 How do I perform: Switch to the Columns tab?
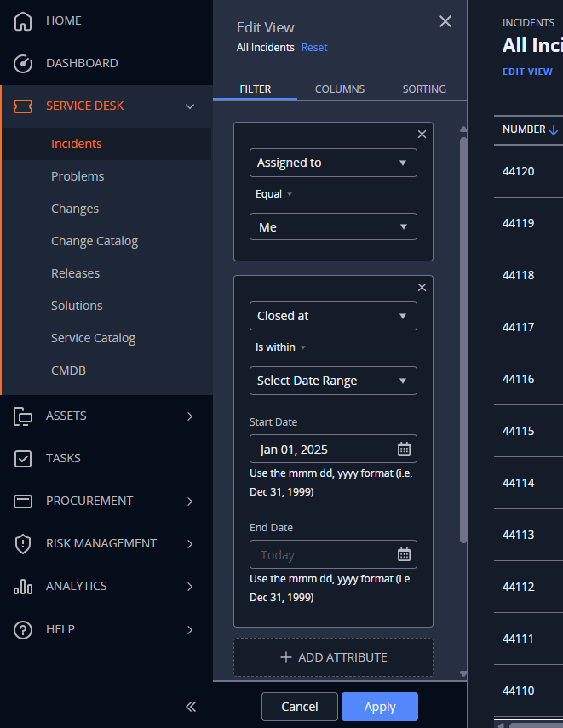(340, 89)
